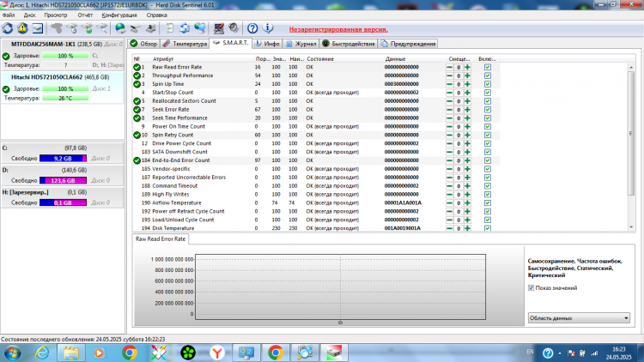Image resolution: width=644 pixels, height=362 pixels.
Task: Click minus offset button for Seek Error Rate
Action: [x=450, y=110]
